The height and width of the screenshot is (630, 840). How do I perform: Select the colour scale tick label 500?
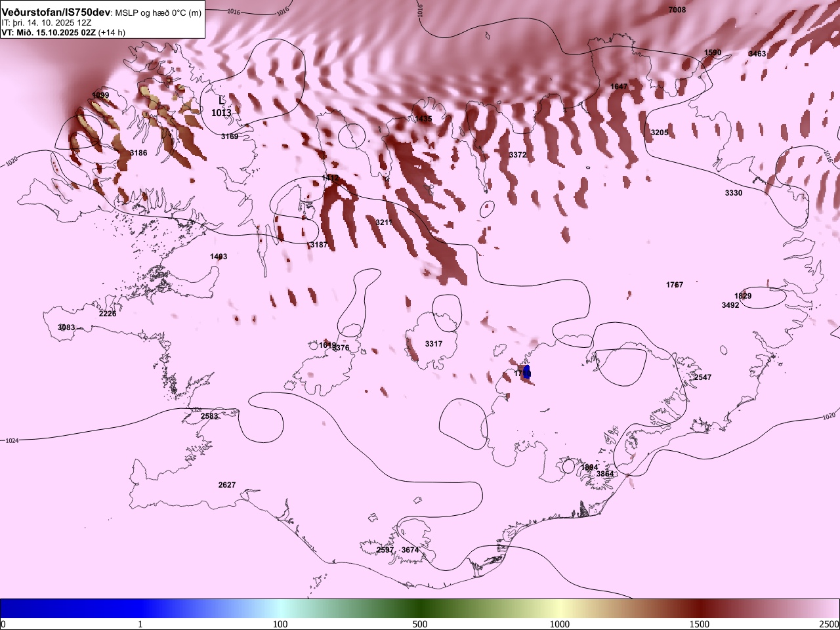coord(420,623)
